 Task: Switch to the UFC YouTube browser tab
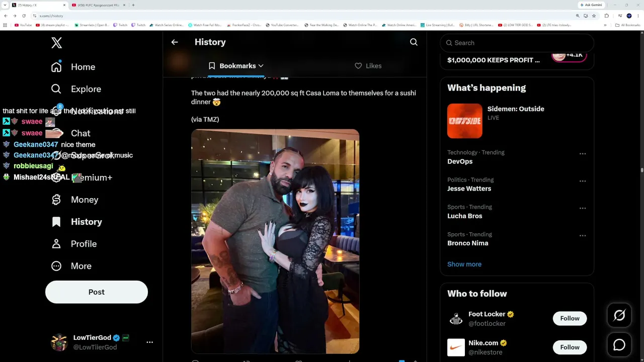98,5
